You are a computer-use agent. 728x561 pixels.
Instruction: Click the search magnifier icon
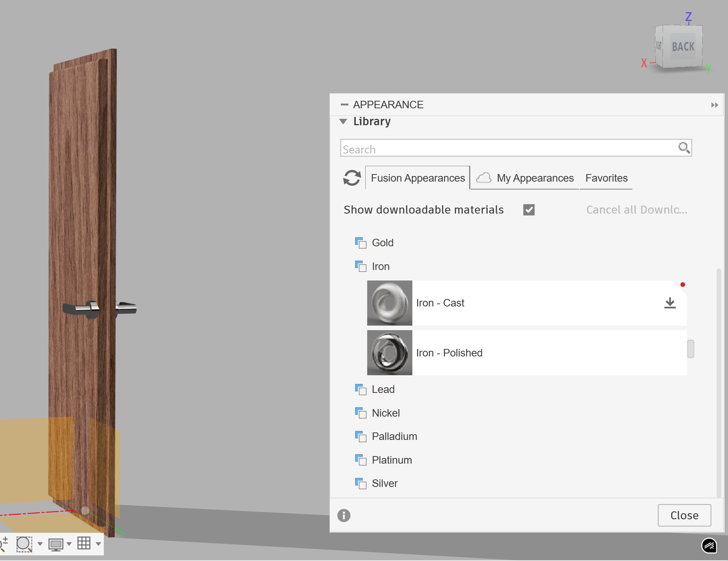(684, 148)
